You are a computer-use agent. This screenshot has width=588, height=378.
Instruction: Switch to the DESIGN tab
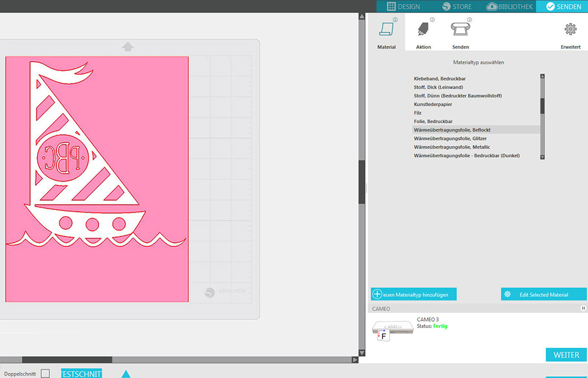[x=403, y=6]
